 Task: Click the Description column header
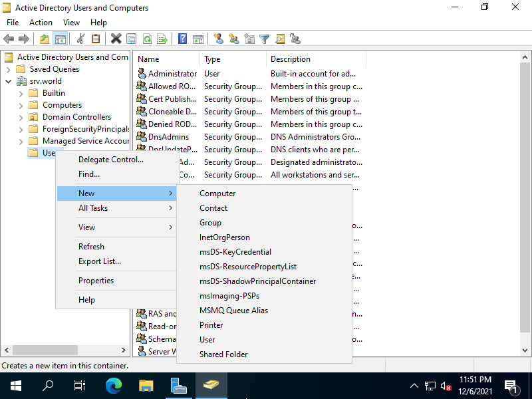pyautogui.click(x=291, y=59)
